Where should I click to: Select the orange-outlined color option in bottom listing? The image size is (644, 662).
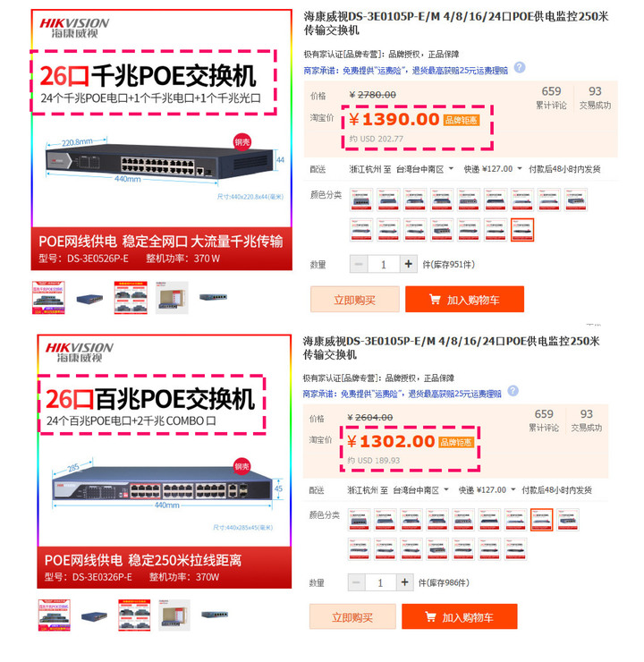[541, 520]
